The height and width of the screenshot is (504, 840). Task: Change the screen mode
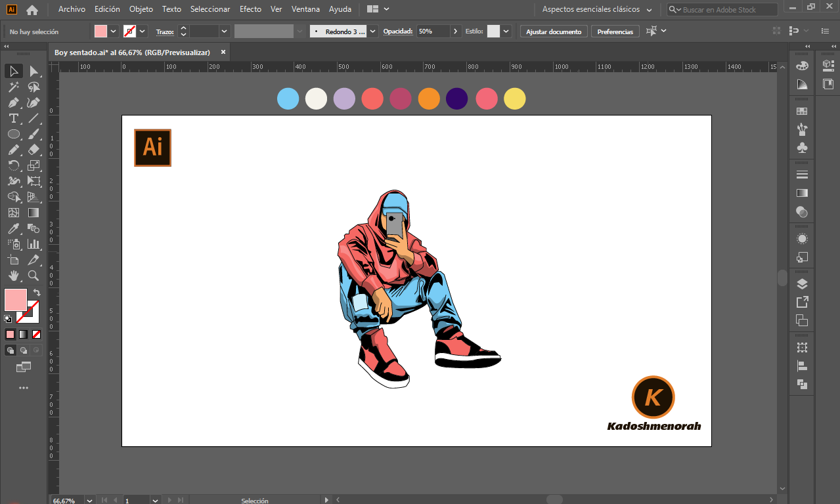click(24, 367)
